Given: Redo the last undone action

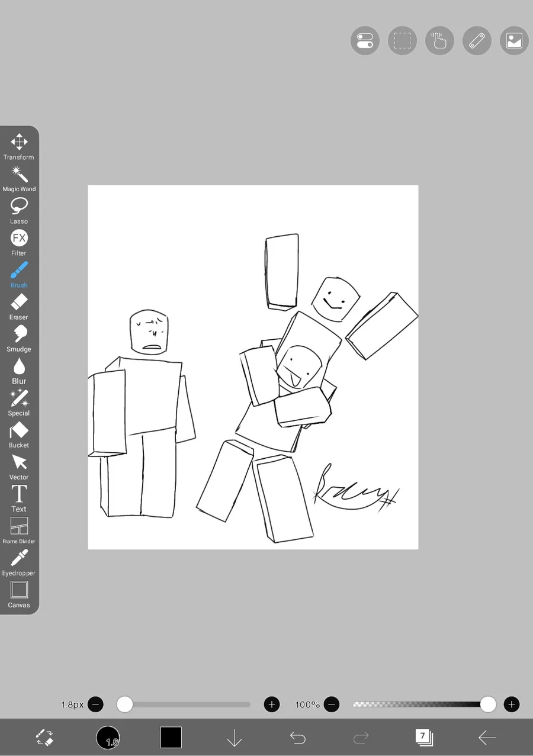Looking at the screenshot, I should point(361,737).
